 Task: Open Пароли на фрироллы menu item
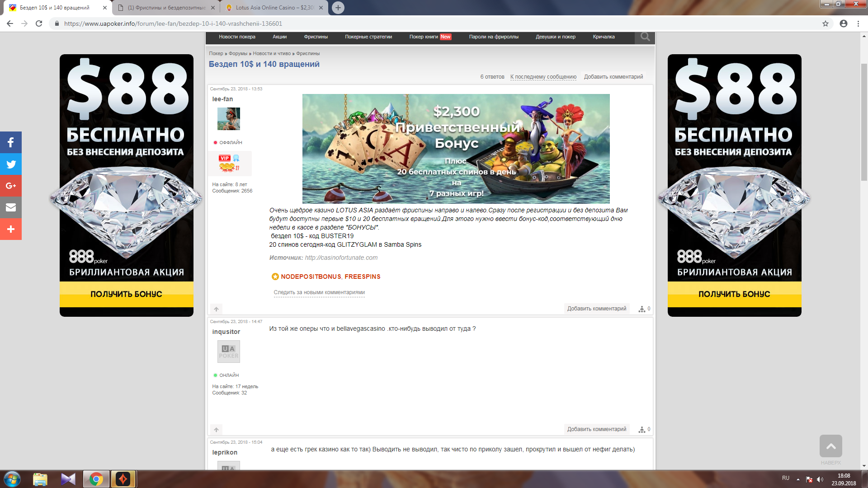[x=494, y=37]
